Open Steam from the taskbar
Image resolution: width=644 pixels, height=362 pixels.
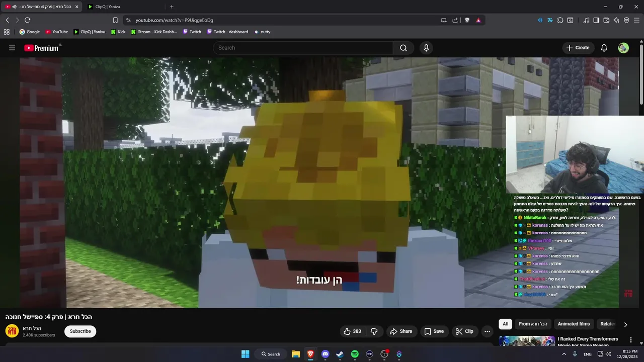[340, 354]
